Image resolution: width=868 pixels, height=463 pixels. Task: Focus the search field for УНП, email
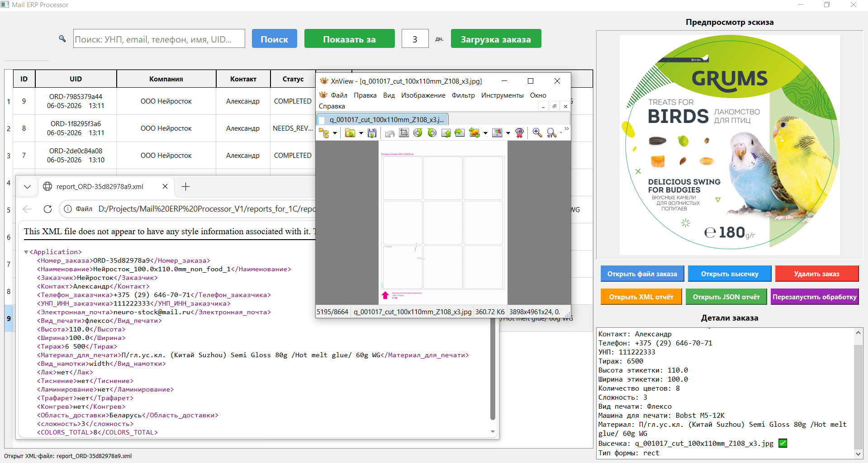159,39
